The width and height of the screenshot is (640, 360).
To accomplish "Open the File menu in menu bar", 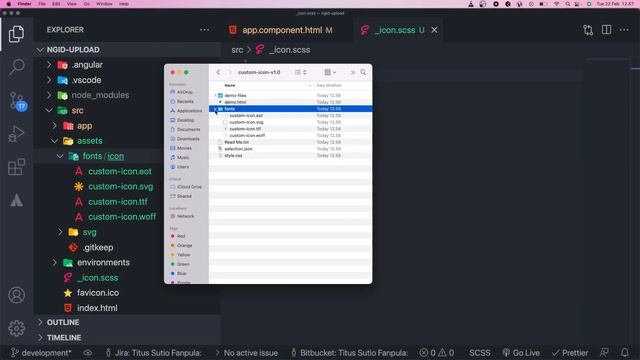I will click(x=42, y=4).
